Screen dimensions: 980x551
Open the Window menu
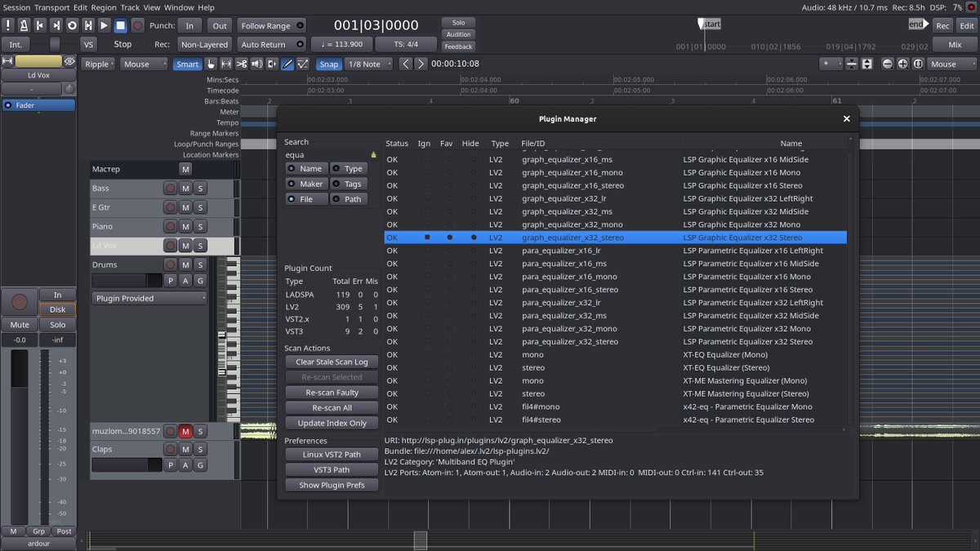coord(178,7)
